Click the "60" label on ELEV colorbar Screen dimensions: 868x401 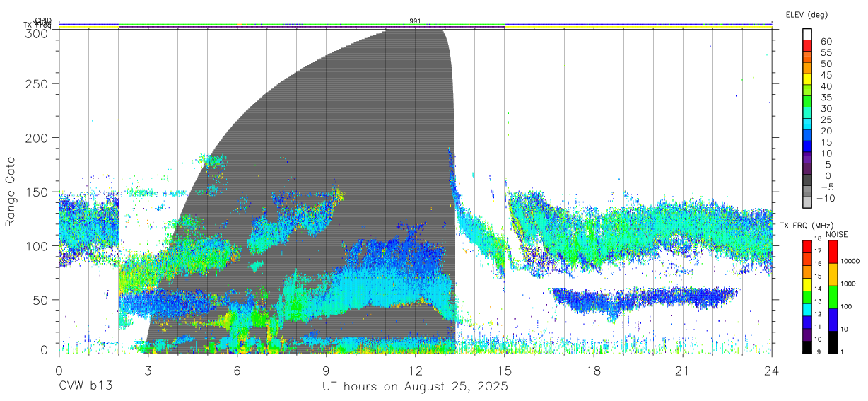(x=826, y=42)
